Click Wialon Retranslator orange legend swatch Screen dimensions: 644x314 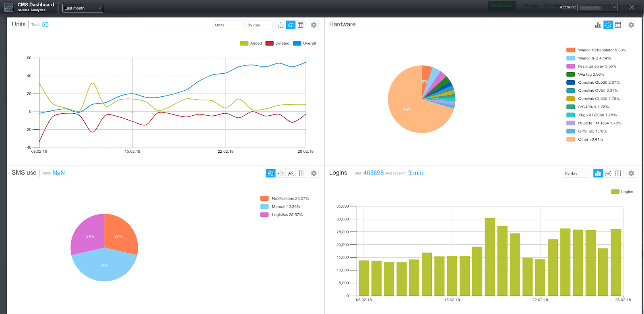[570, 50]
